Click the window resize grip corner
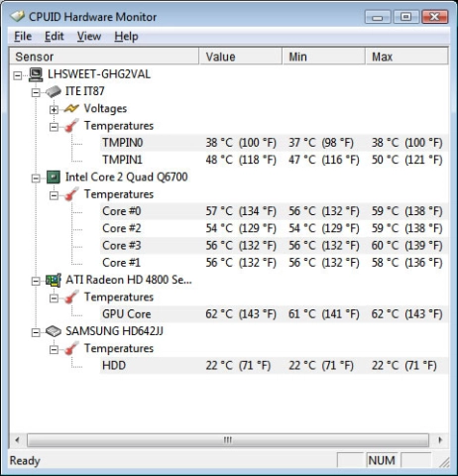This screenshot has width=458, height=476. pyautogui.click(x=444, y=462)
